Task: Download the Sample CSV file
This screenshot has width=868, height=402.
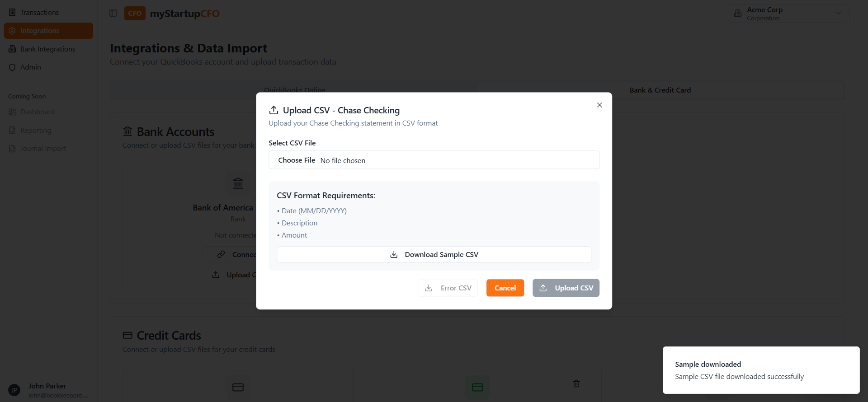Action: coord(434,254)
